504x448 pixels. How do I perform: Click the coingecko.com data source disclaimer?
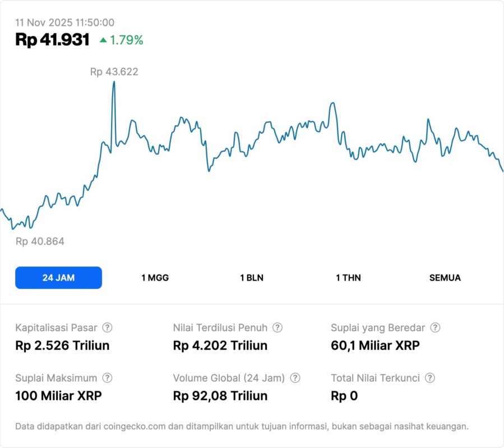click(x=242, y=427)
